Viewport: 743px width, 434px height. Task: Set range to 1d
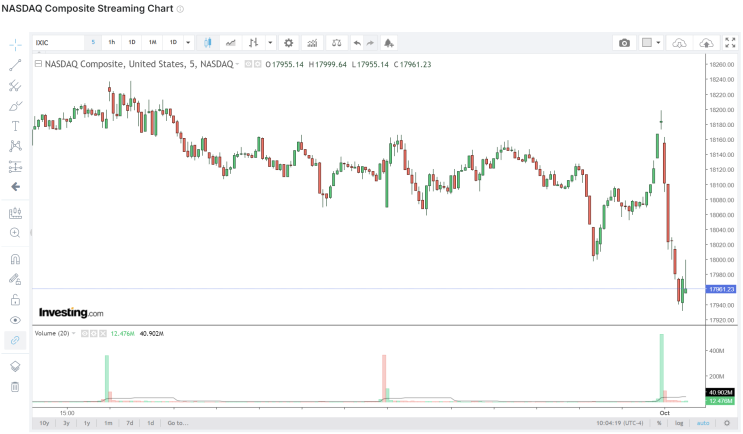click(x=150, y=423)
